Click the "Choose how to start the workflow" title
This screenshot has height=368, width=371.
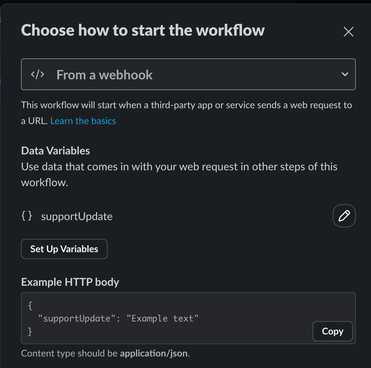tap(143, 30)
